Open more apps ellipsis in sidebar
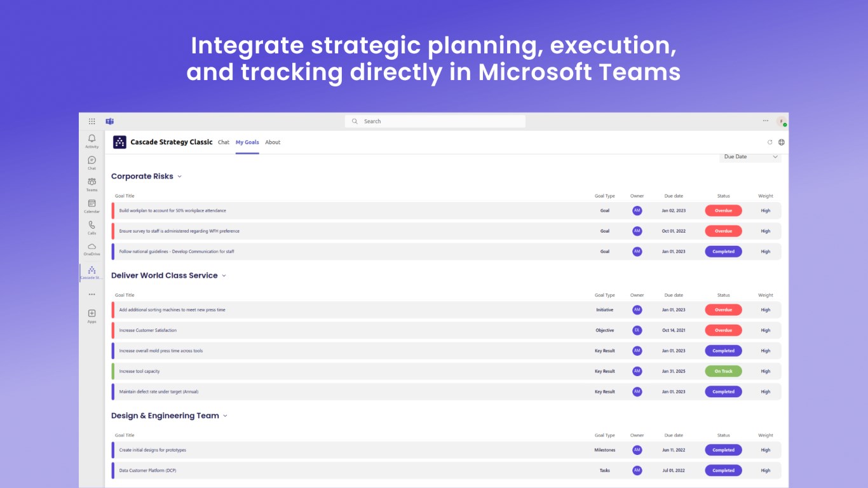 coord(92,294)
